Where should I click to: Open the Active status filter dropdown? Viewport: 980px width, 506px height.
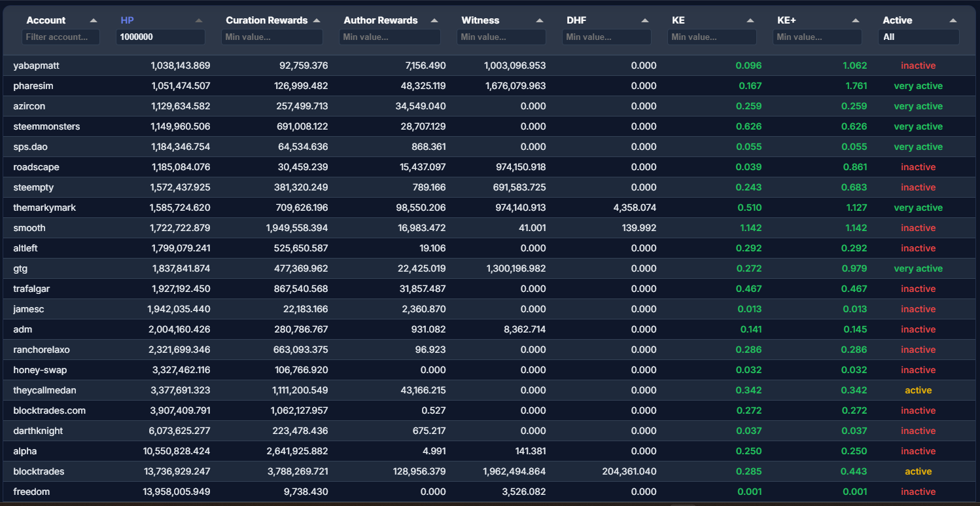click(919, 37)
